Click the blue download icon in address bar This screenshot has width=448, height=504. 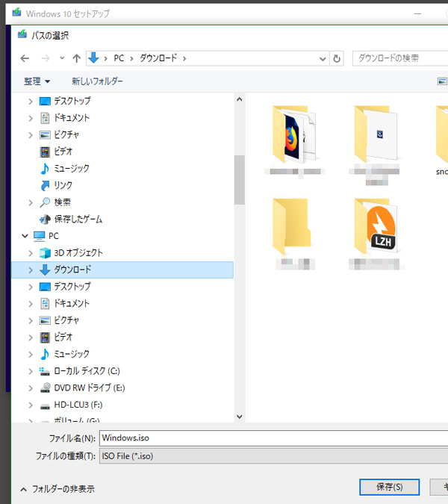click(93, 58)
